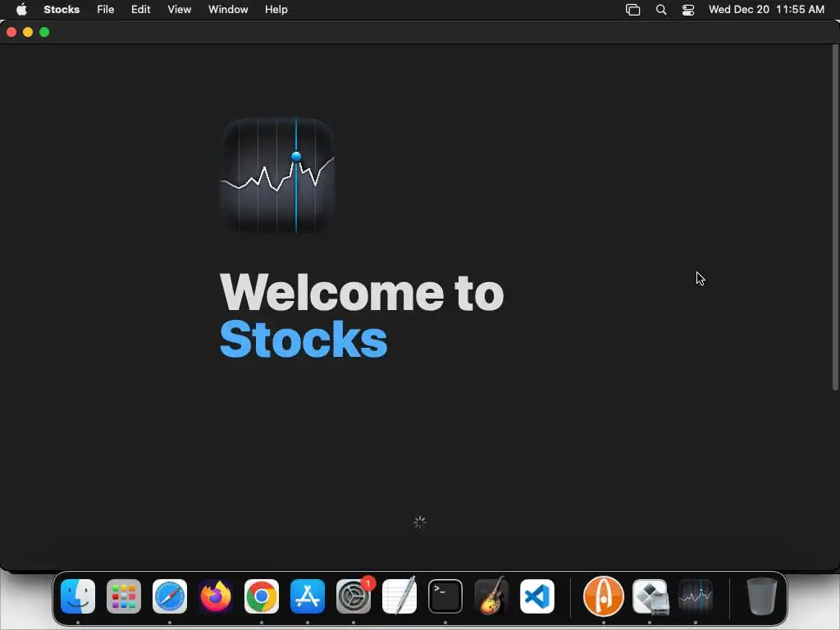Open the Trash from the Dock

pos(761,596)
